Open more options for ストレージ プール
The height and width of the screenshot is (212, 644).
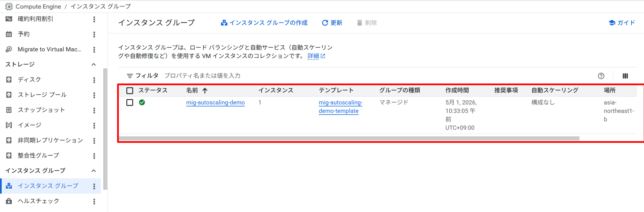[x=94, y=95]
